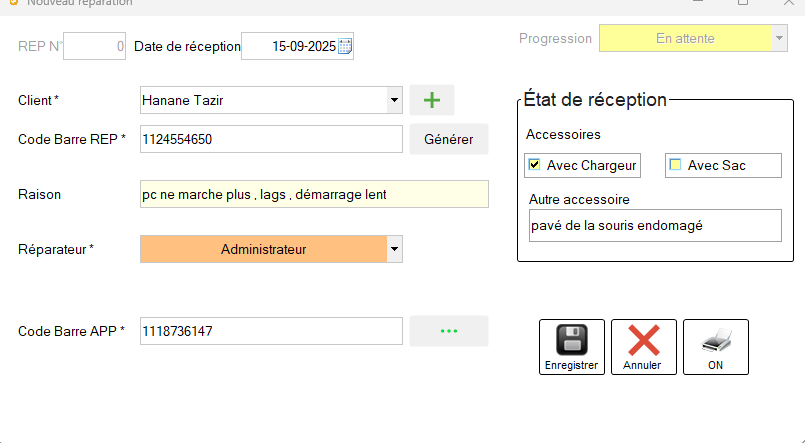Click the Enregistrer floppy disk save icon

coord(571,340)
